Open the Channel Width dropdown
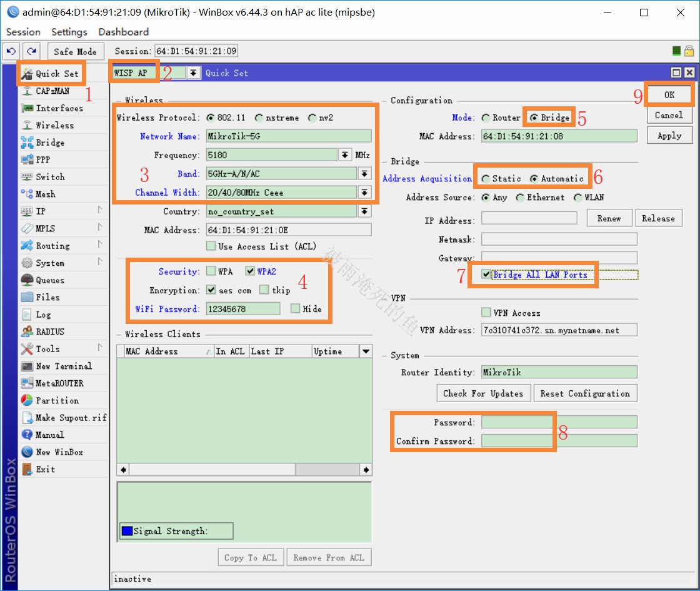The width and height of the screenshot is (700, 591). pyautogui.click(x=364, y=193)
